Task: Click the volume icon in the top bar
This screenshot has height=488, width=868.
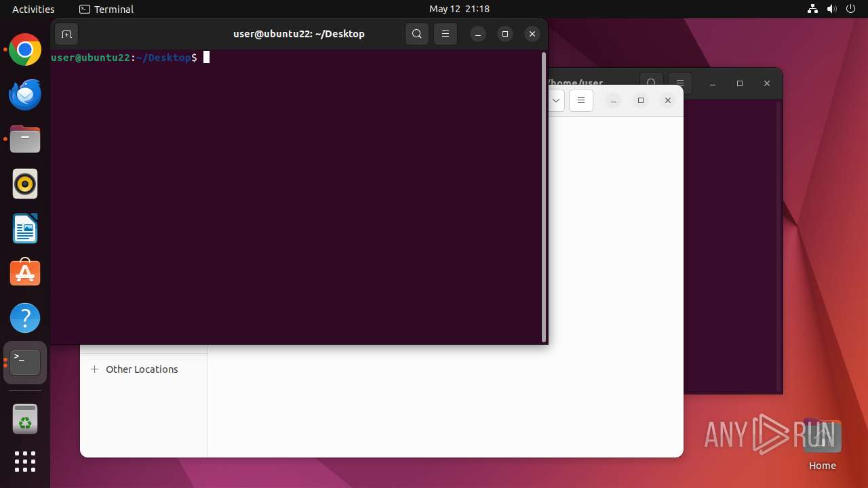Action: pyautogui.click(x=832, y=9)
